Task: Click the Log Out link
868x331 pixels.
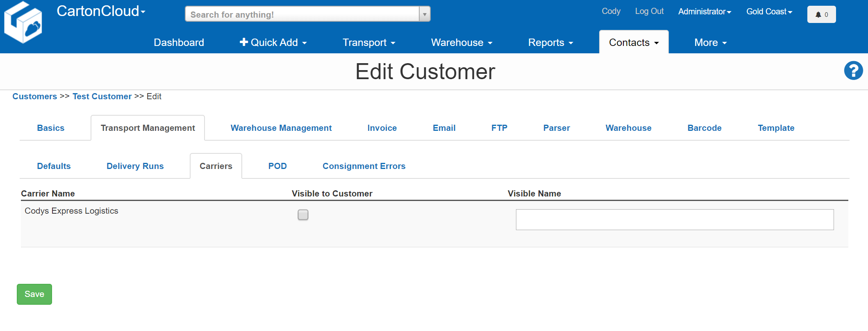Action: (x=649, y=11)
